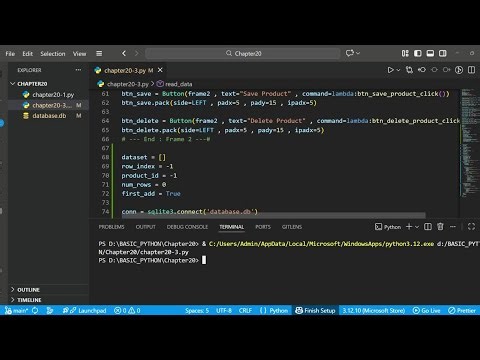Click 'first_add = True' code line
480x360 pixels.
click(x=151, y=194)
